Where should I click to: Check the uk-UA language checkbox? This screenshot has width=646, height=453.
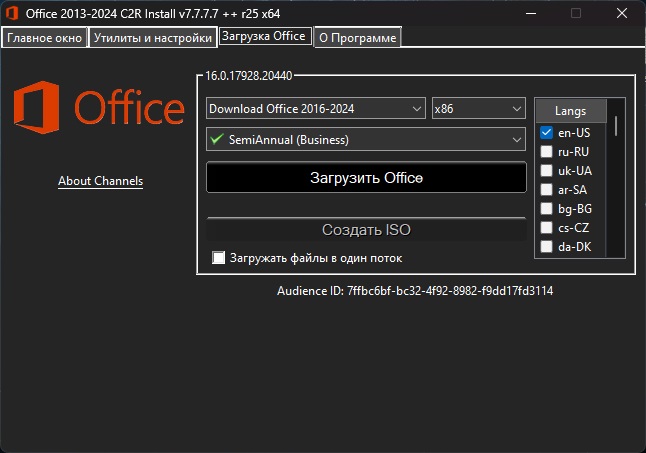tap(546, 170)
